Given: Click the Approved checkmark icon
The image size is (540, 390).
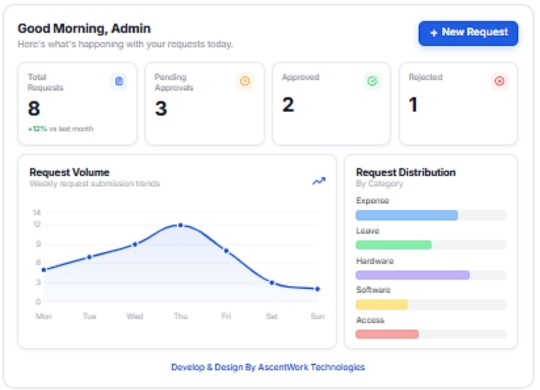Looking at the screenshot, I should point(372,81).
